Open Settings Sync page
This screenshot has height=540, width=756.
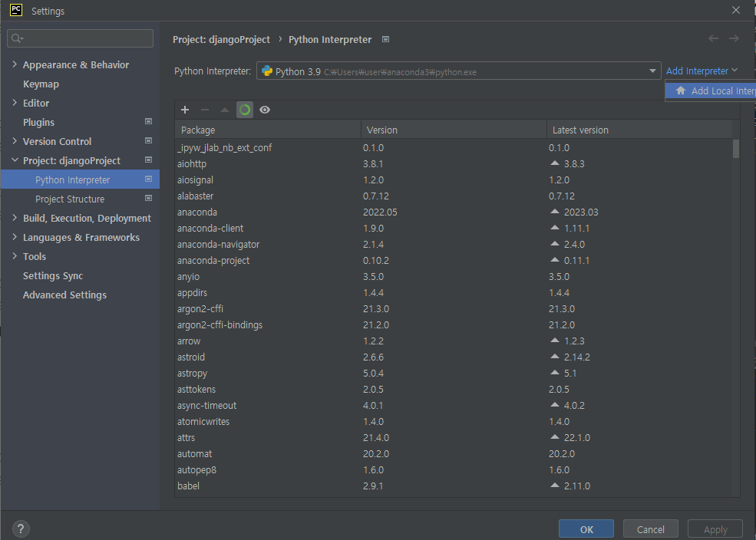(53, 276)
